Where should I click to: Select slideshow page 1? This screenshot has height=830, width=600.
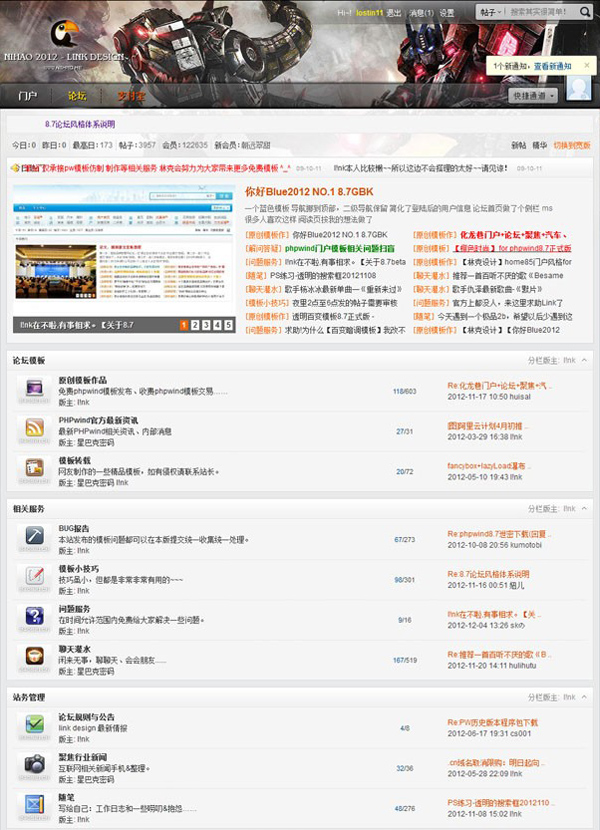coord(184,325)
